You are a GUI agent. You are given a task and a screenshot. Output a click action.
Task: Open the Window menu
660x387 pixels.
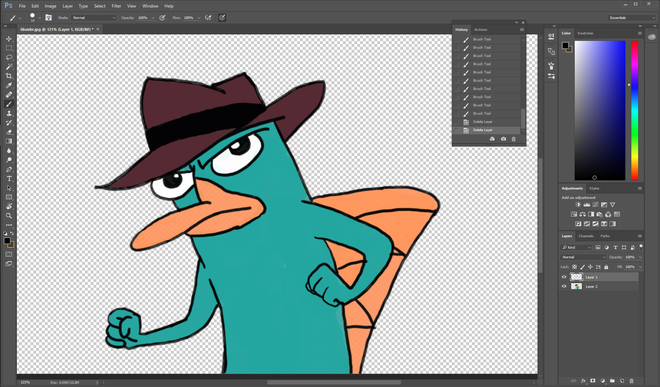[x=150, y=6]
